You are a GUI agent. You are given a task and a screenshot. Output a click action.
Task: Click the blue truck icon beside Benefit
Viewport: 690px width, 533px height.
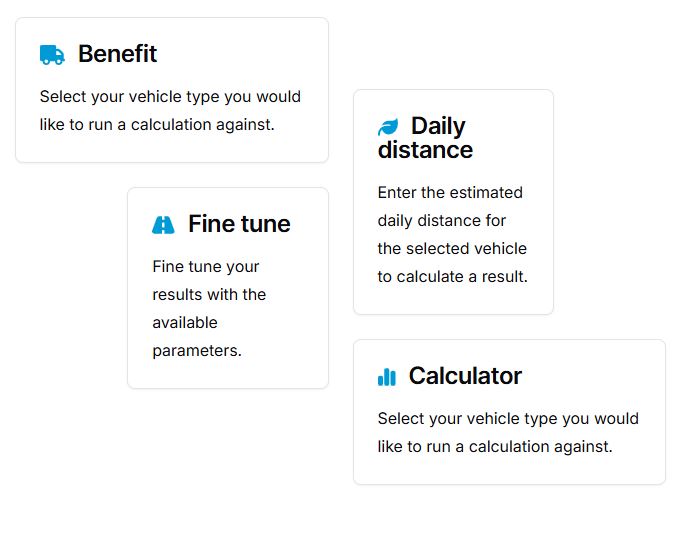tap(52, 55)
